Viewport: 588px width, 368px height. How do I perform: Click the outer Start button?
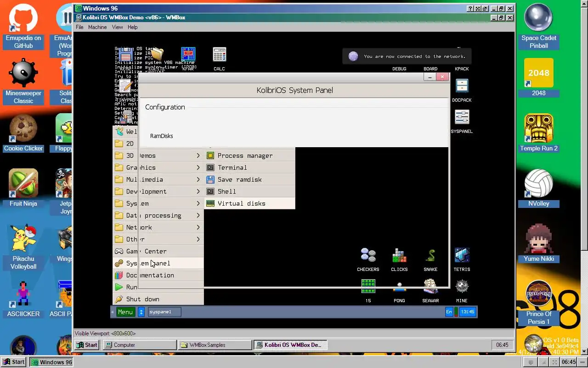[x=13, y=362]
